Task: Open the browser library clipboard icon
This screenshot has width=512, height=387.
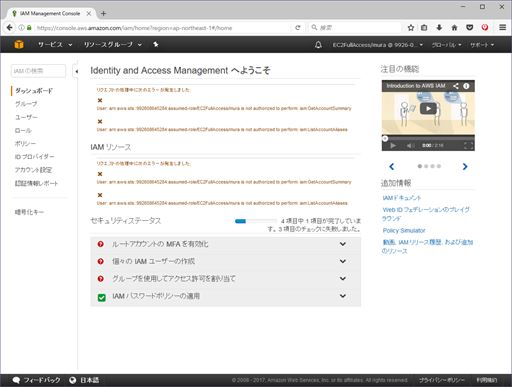Action: [x=424, y=28]
